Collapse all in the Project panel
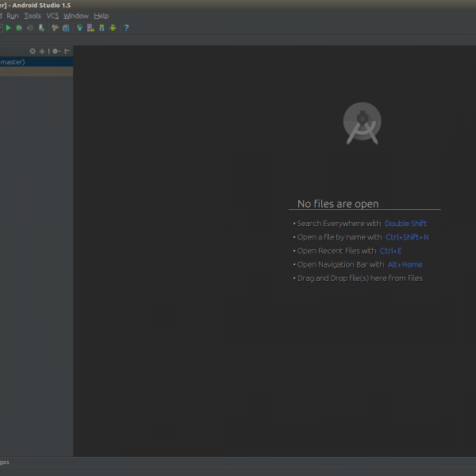The height and width of the screenshot is (476, 476). [x=42, y=51]
